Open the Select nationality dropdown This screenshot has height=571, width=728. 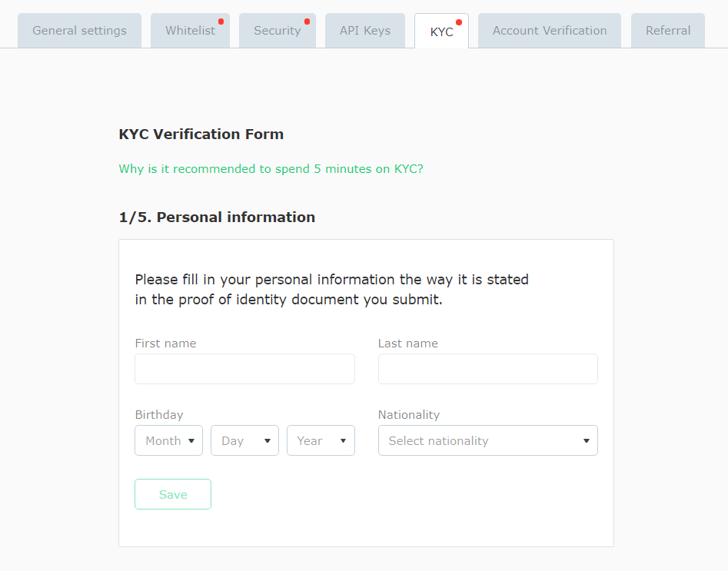pyautogui.click(x=487, y=440)
